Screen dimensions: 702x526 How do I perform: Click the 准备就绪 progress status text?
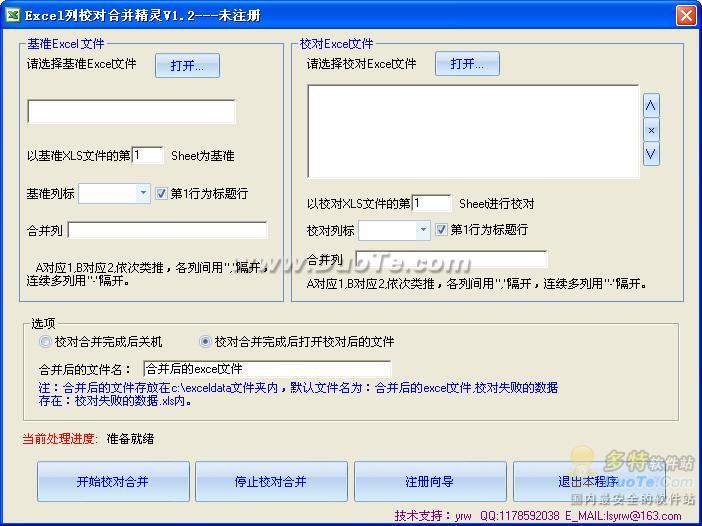click(x=130, y=439)
